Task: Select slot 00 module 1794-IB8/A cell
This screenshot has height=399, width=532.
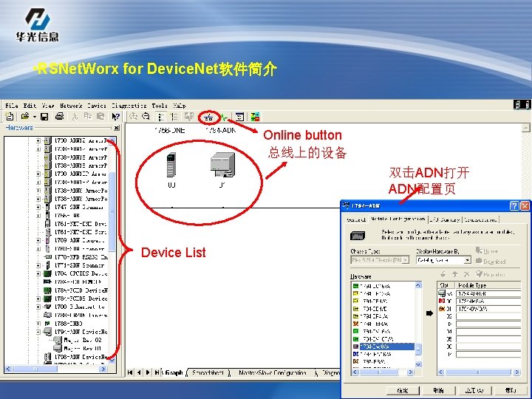Action: tap(488, 301)
